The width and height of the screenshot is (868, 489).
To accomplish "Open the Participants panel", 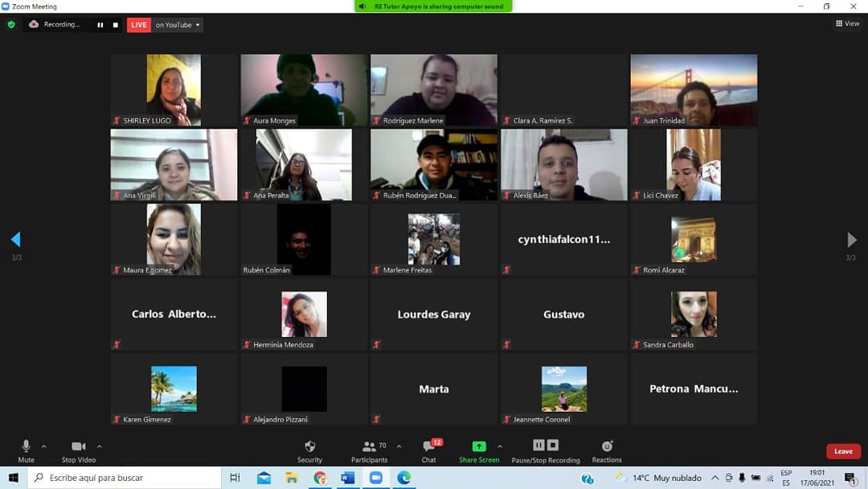I will [x=369, y=450].
